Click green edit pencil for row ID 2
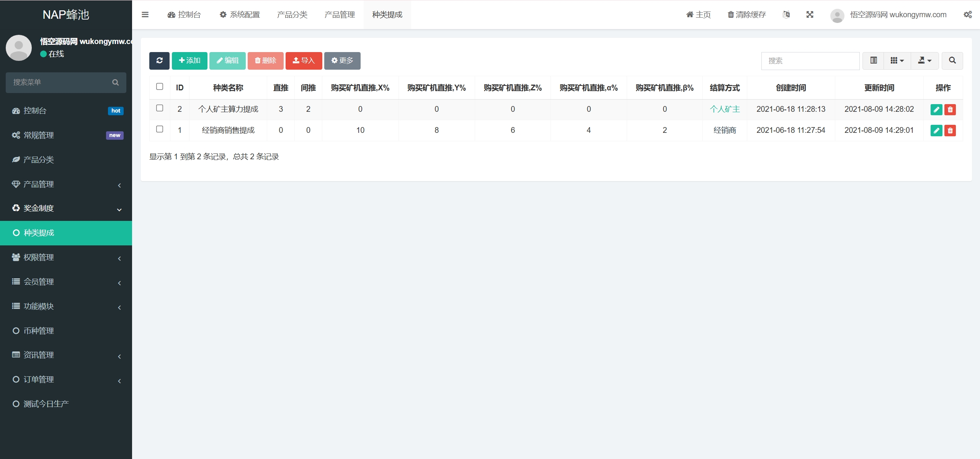The width and height of the screenshot is (980, 459). 936,109
